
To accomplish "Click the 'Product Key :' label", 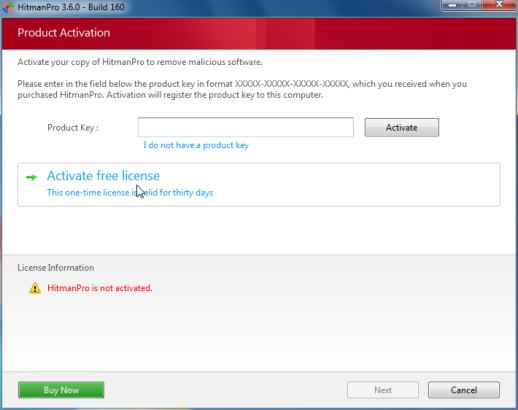I will (x=73, y=128).
